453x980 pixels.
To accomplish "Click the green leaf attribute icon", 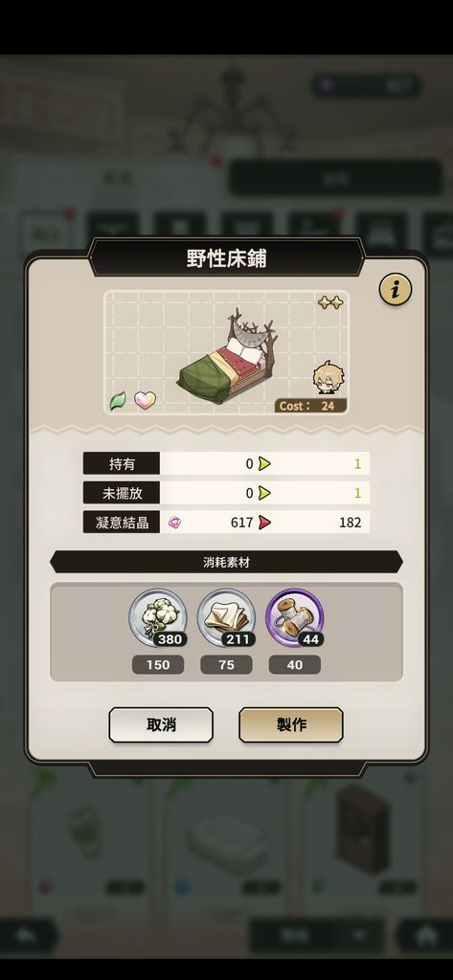I will [x=118, y=401].
